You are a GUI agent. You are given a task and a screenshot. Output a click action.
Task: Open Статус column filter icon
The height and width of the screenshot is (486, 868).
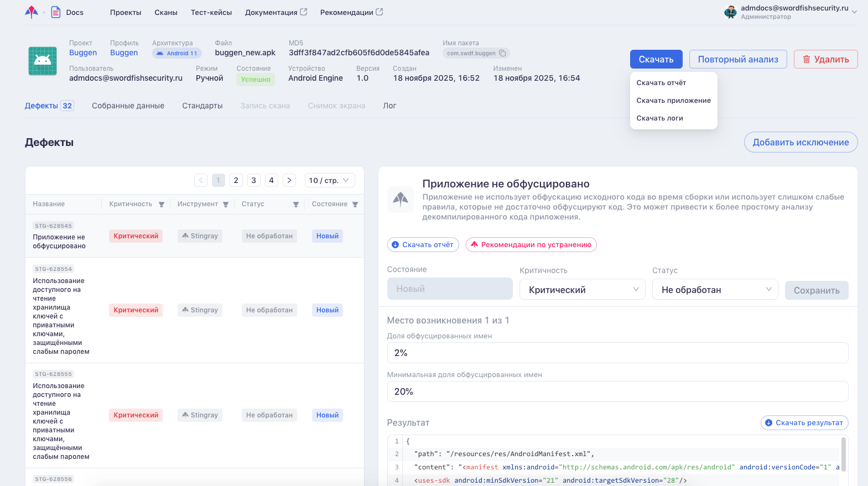[296, 205]
